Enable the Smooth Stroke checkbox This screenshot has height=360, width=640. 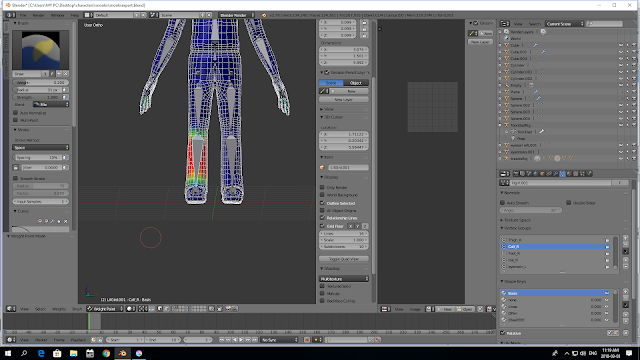[x=16, y=178]
